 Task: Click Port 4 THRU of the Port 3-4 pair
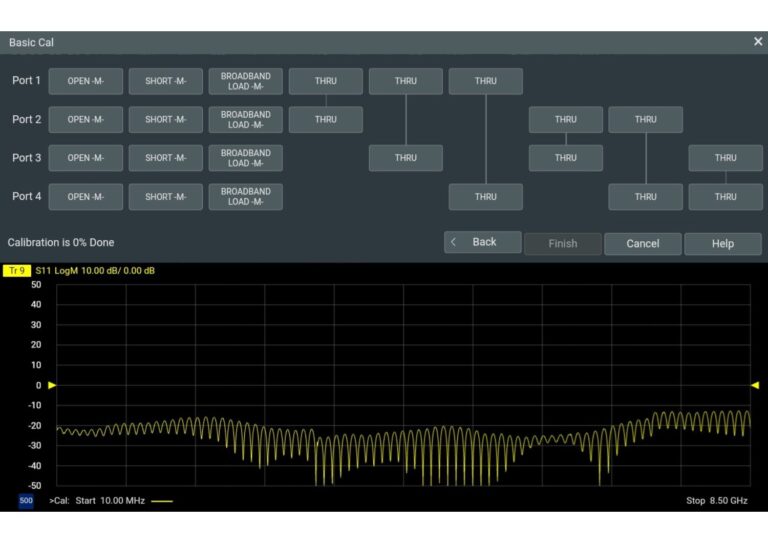pos(725,197)
